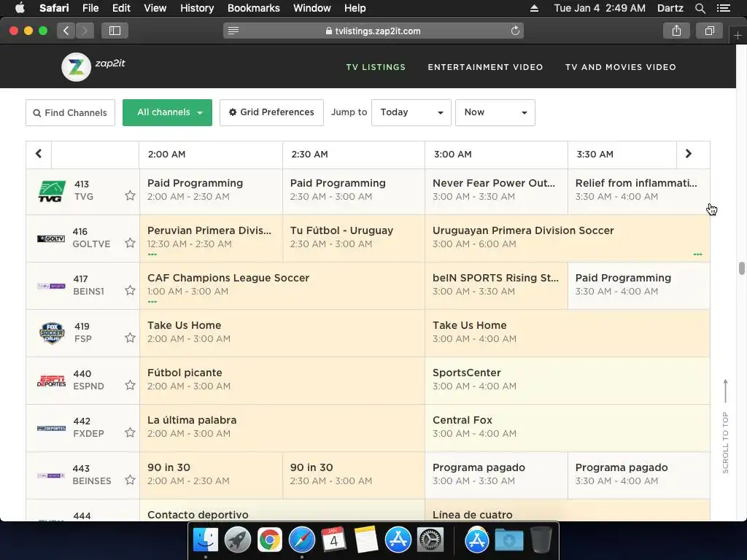Open Fútbol picante program cell
This screenshot has width=747, height=560.
point(282,381)
